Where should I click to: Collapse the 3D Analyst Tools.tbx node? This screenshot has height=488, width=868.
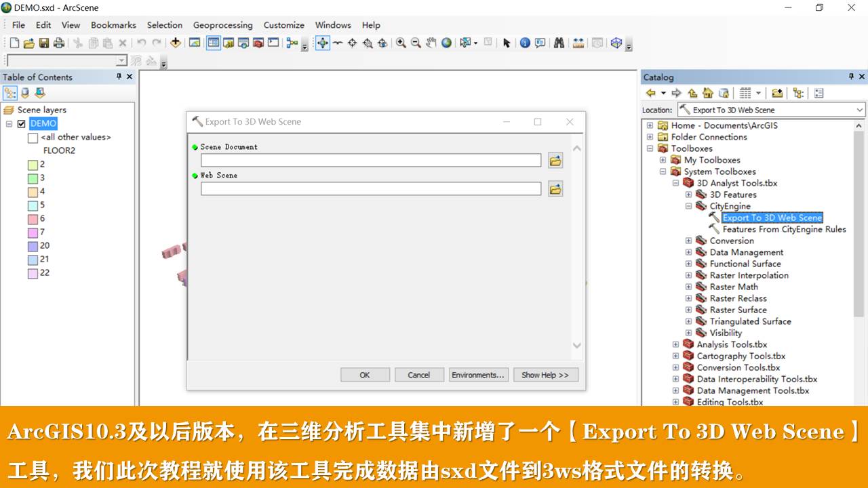tap(675, 183)
